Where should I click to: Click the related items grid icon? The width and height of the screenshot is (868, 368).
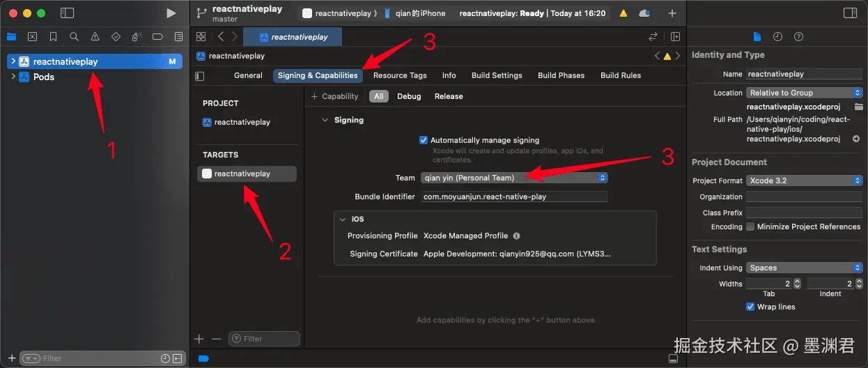pyautogui.click(x=201, y=36)
